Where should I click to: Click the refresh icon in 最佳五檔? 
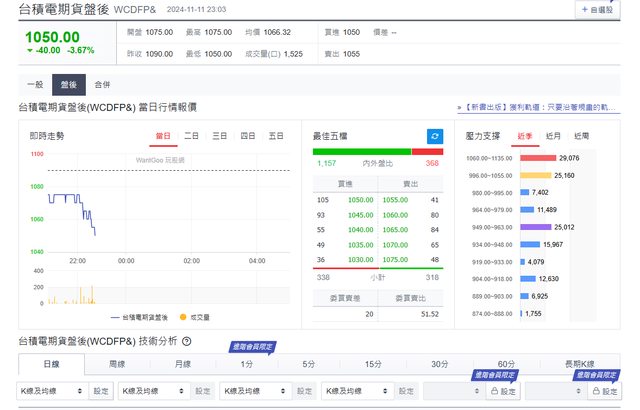[x=434, y=135]
